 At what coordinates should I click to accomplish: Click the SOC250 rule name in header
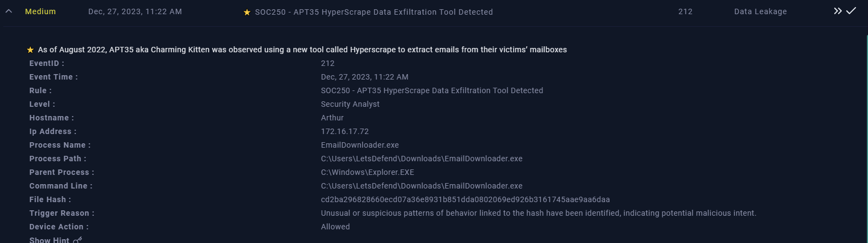[374, 12]
